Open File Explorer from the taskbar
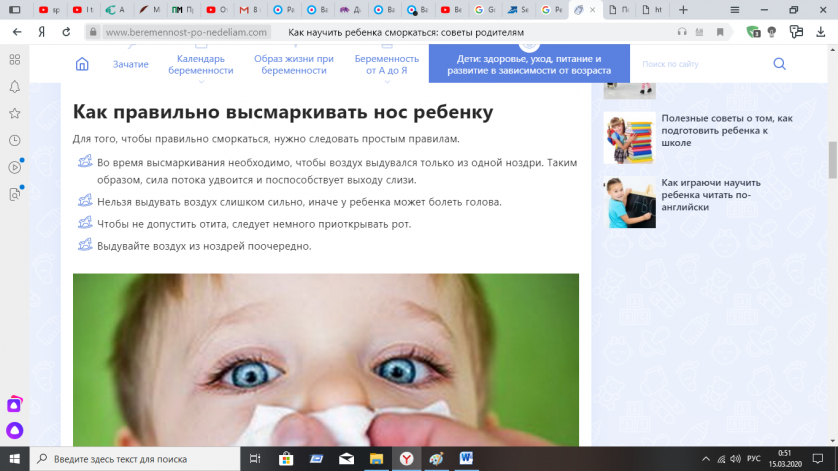This screenshot has width=838, height=471. click(376, 459)
